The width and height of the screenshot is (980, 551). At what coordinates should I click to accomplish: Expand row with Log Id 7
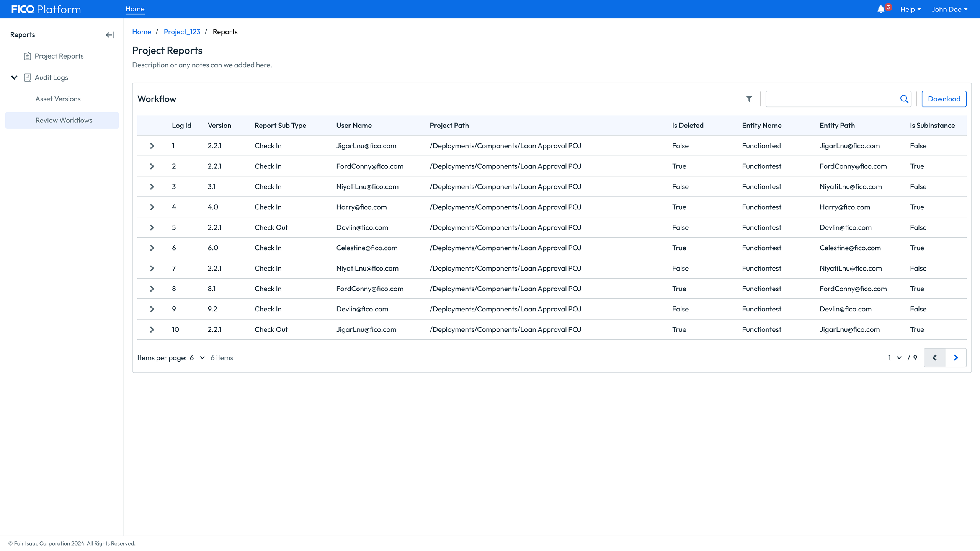tap(152, 268)
